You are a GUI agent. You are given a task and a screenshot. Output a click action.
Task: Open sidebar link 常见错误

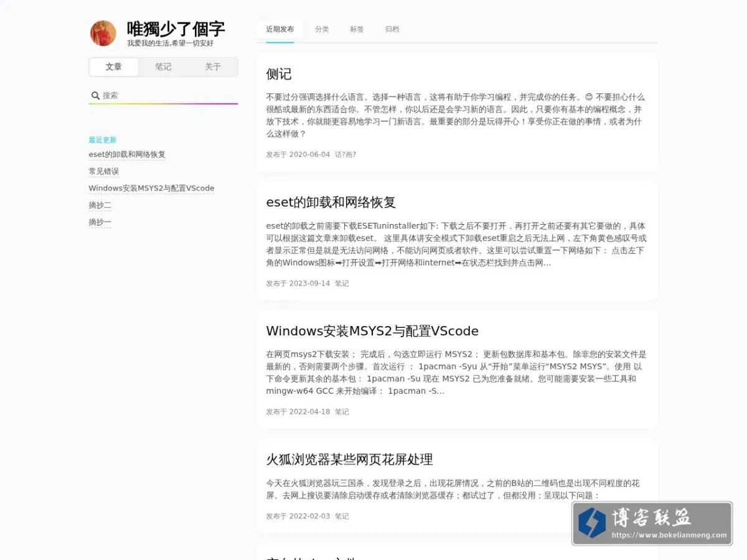click(x=103, y=171)
